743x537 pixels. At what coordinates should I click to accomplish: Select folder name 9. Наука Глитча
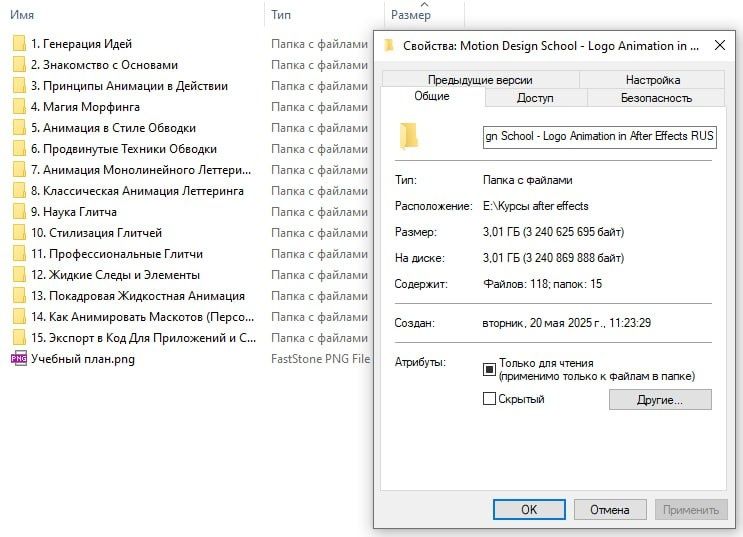point(74,212)
